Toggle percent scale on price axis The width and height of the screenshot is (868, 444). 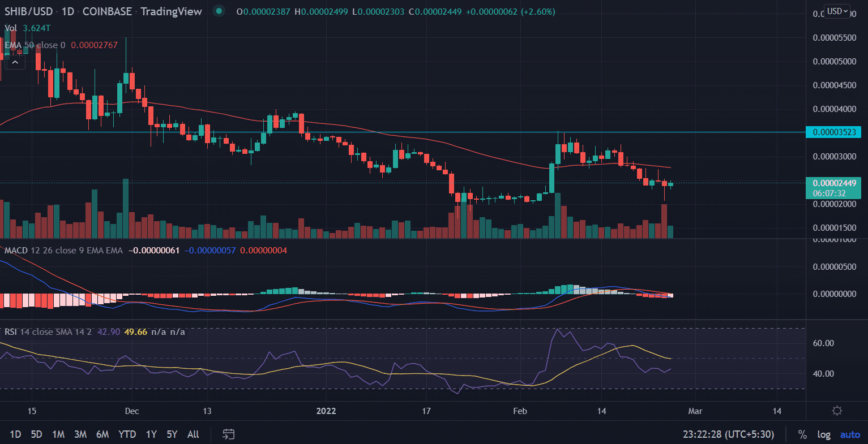[802, 434]
